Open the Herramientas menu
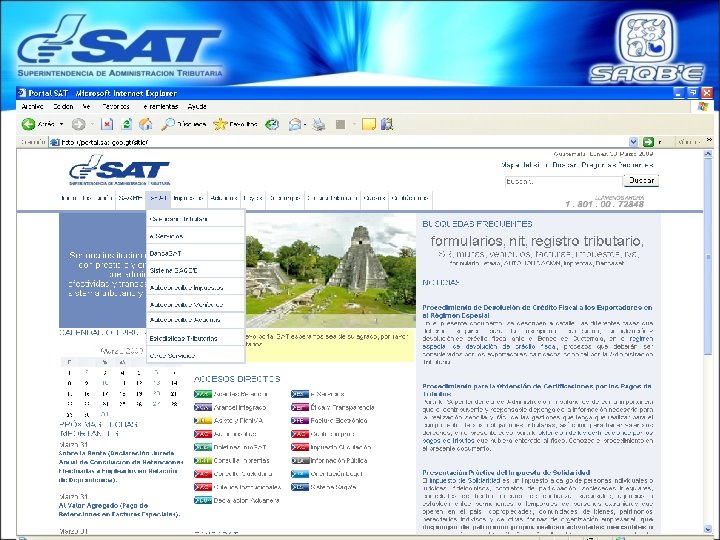The image size is (720, 540). point(160,107)
